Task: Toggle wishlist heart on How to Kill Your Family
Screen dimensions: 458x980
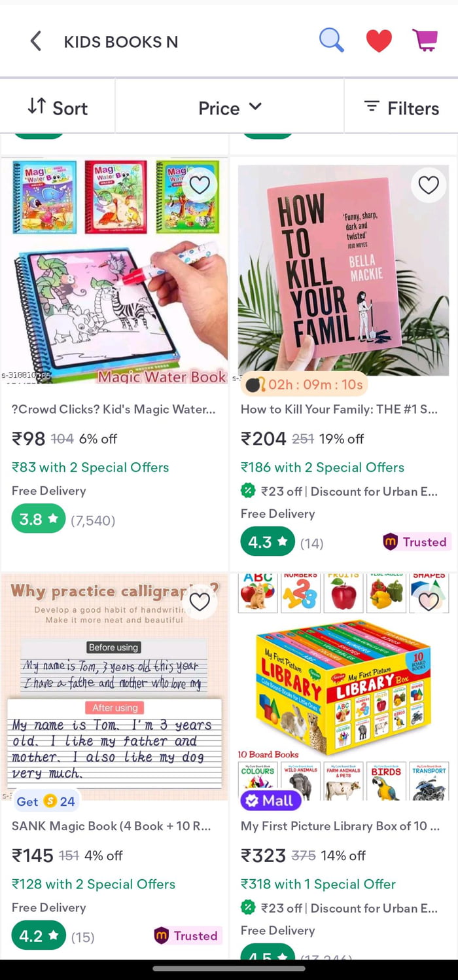Action: click(x=429, y=185)
